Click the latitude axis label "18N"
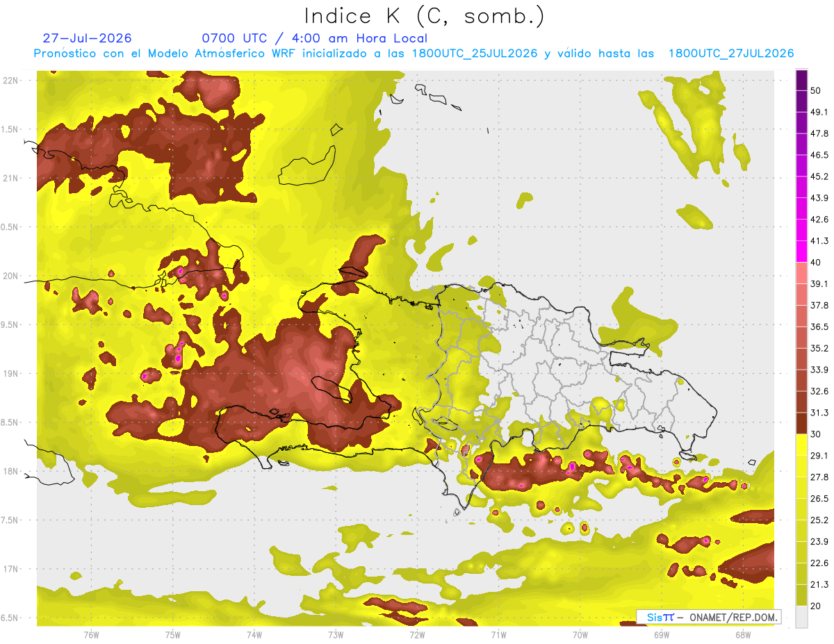This screenshot has width=834, height=644. tap(11, 472)
